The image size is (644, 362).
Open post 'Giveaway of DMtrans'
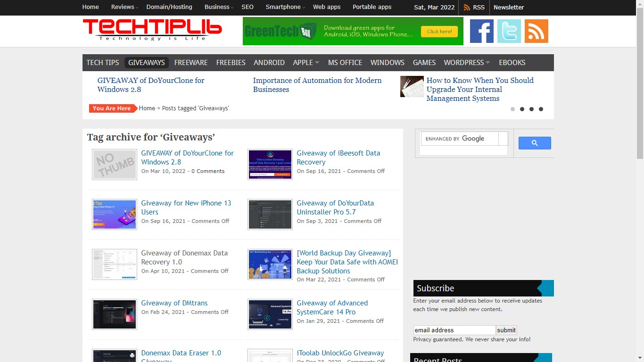174,303
